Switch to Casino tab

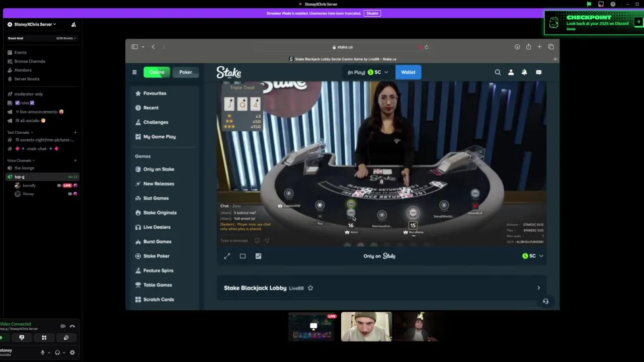pos(156,72)
